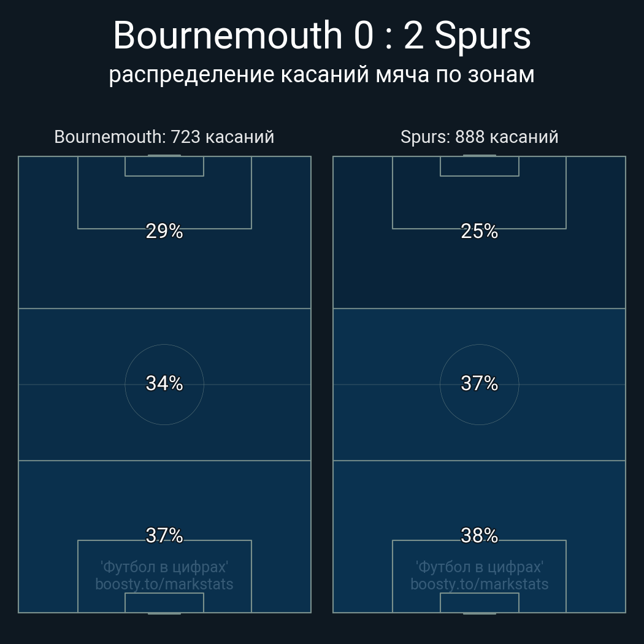Click the 'Spurs: 888 касаний' heading
644x644 pixels.
point(479,137)
